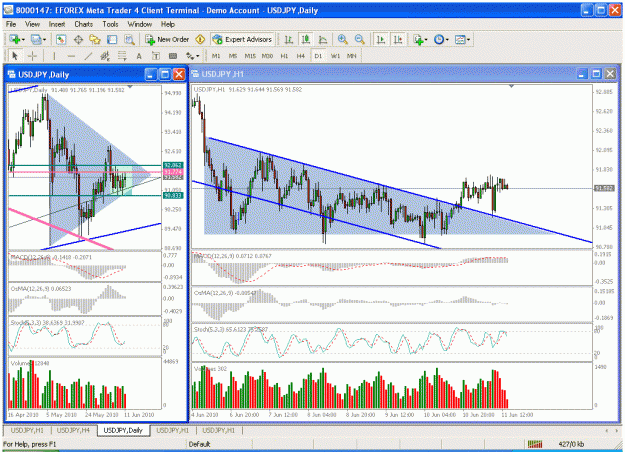Screen dimensions: 625x452
Task: Open the Market Watch window icon
Action: [61, 39]
